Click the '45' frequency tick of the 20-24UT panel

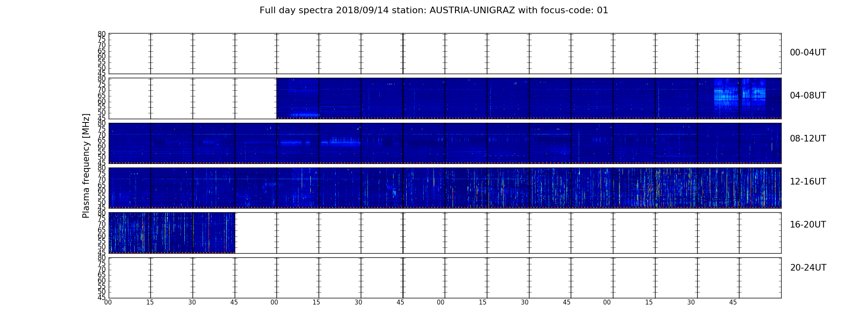[102, 297]
